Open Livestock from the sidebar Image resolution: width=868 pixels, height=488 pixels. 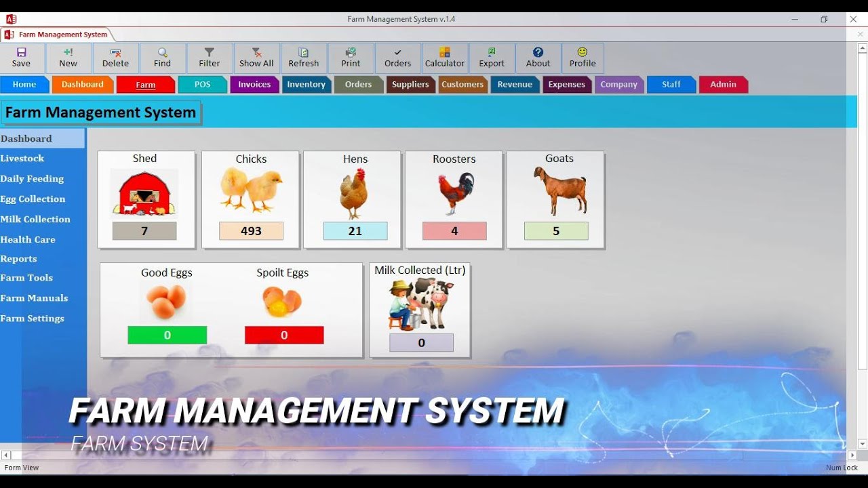[22, 159]
